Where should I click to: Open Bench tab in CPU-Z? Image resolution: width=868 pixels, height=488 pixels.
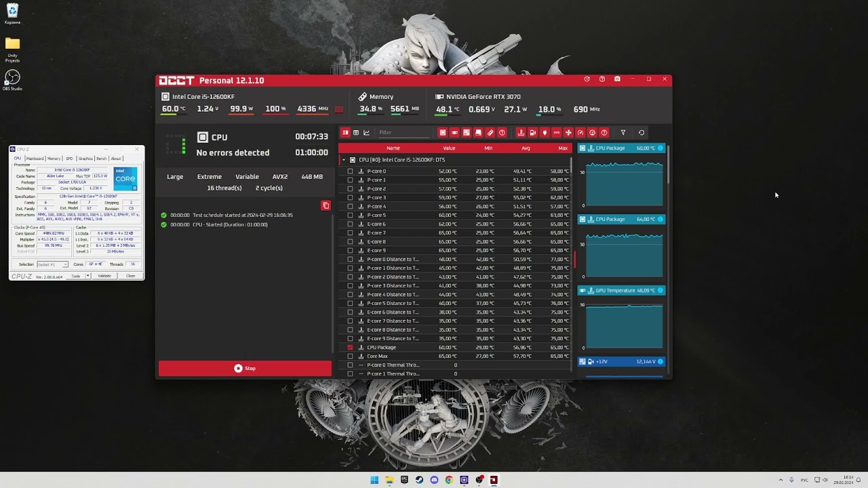click(x=101, y=159)
